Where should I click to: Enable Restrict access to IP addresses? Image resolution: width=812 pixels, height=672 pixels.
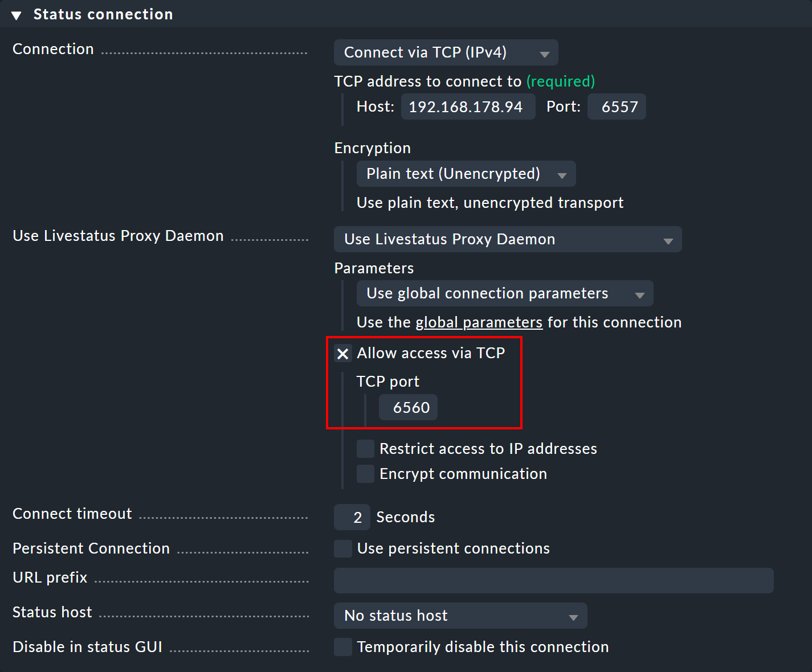[365, 449]
